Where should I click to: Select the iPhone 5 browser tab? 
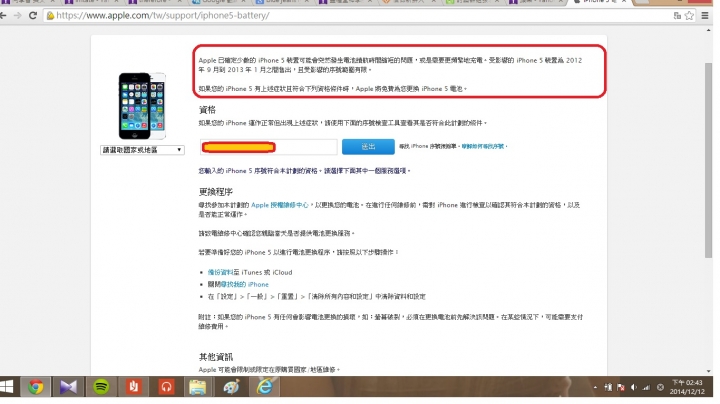click(599, 2)
